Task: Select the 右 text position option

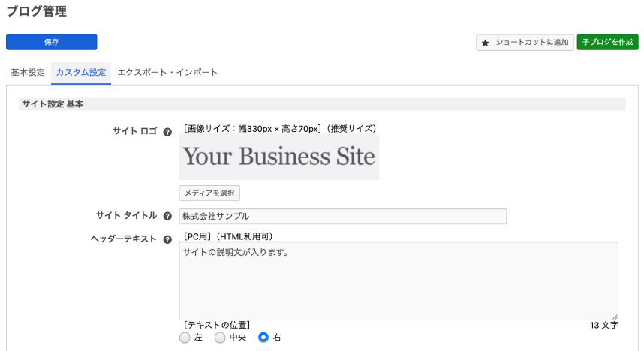Action: [263, 337]
